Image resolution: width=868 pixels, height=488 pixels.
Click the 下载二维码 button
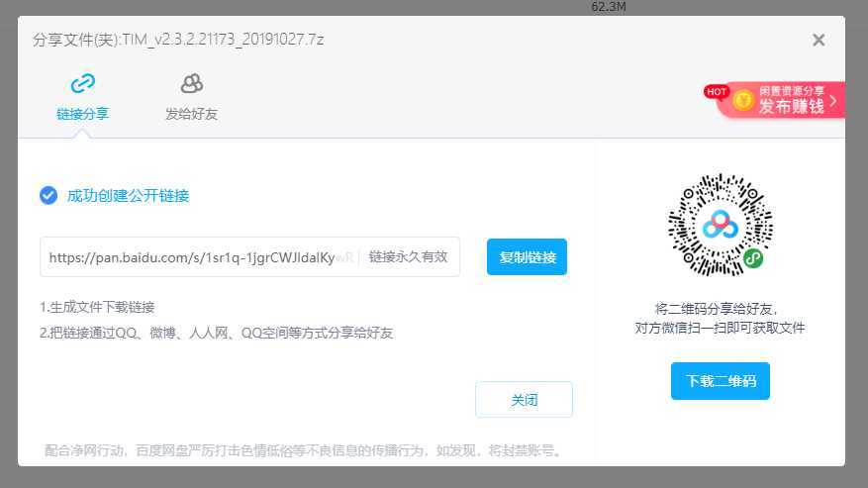(x=721, y=381)
